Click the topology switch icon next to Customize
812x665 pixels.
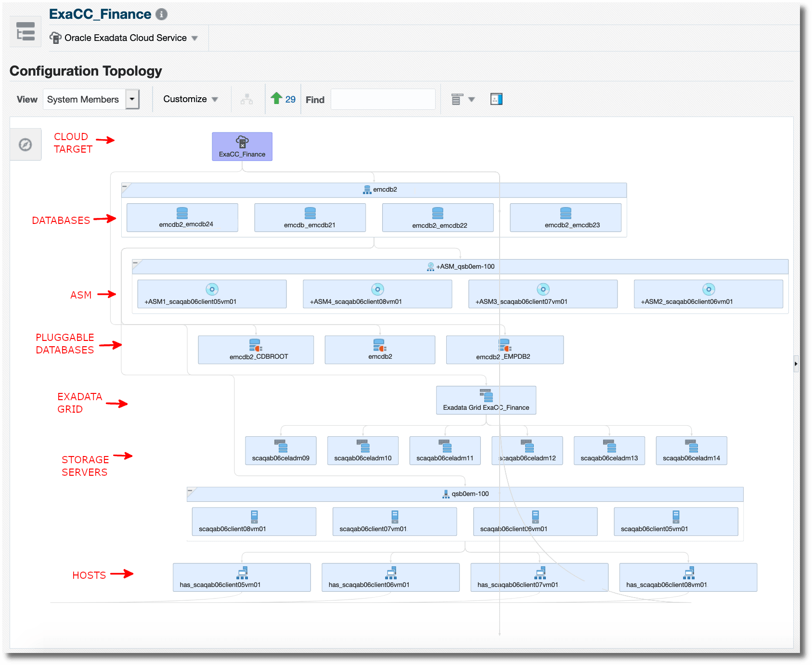[x=247, y=99]
